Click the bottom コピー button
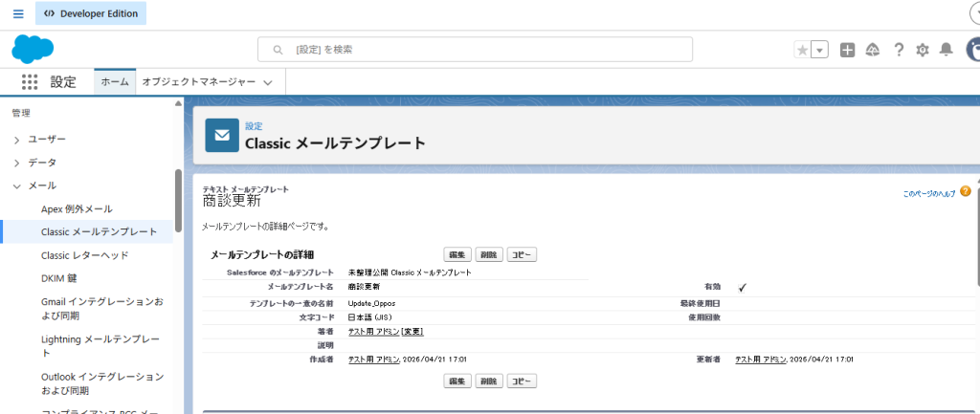Screen dimensions: 980x414 pos(522,381)
